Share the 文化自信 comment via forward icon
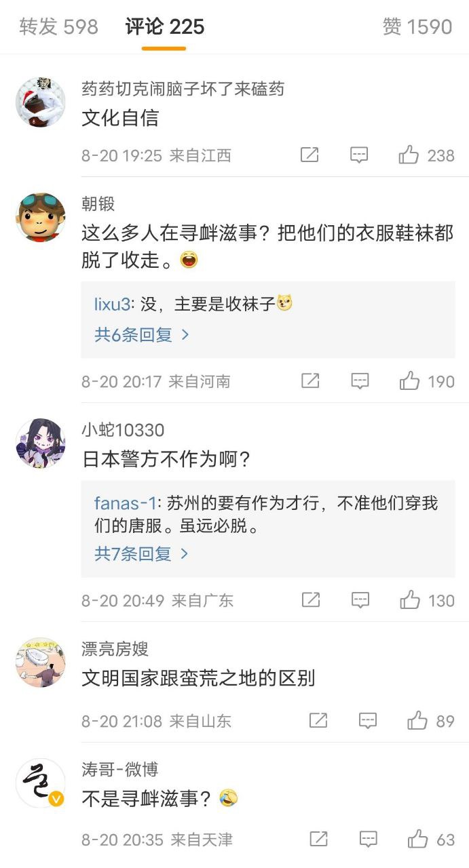Screen dimensions: 469x868 point(309,155)
